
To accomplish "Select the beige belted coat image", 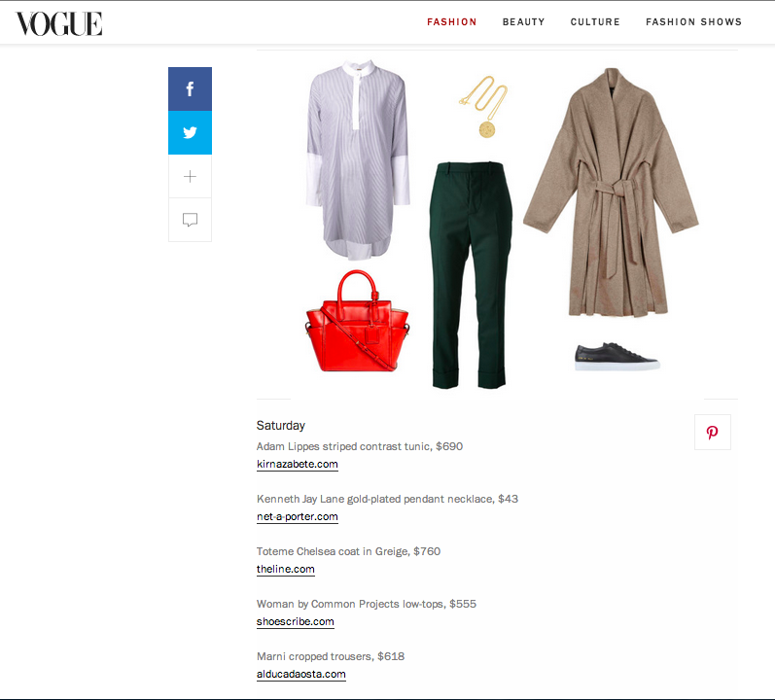I will click(611, 192).
